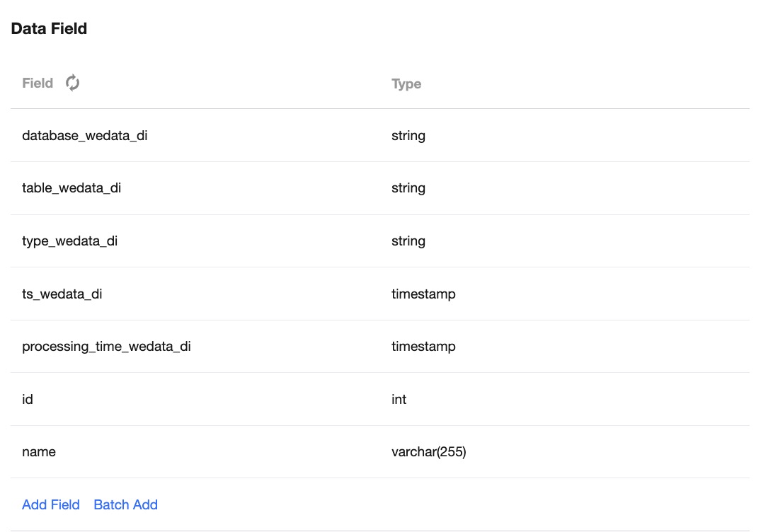Click the varchar(255) type value
The width and height of the screenshot is (773, 532).
pyautogui.click(x=428, y=452)
